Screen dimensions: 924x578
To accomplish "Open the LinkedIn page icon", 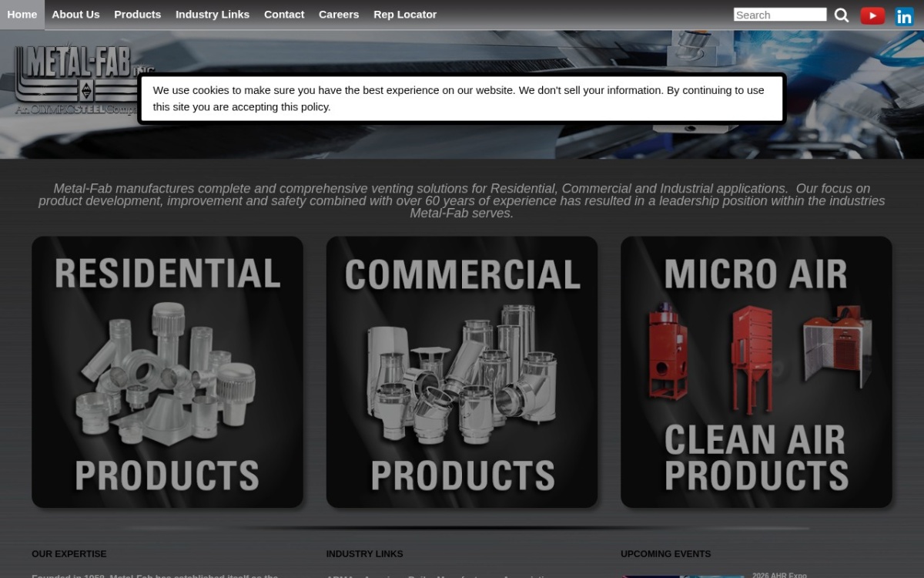I will (x=904, y=15).
